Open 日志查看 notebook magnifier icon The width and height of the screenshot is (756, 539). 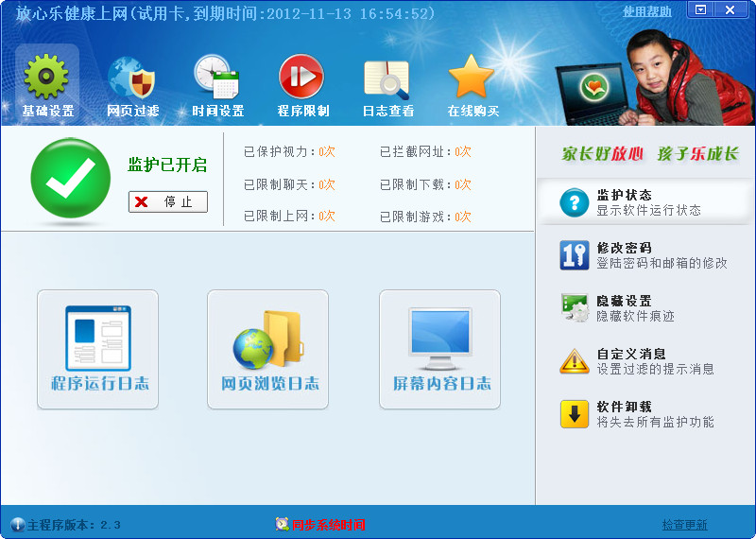tap(387, 79)
